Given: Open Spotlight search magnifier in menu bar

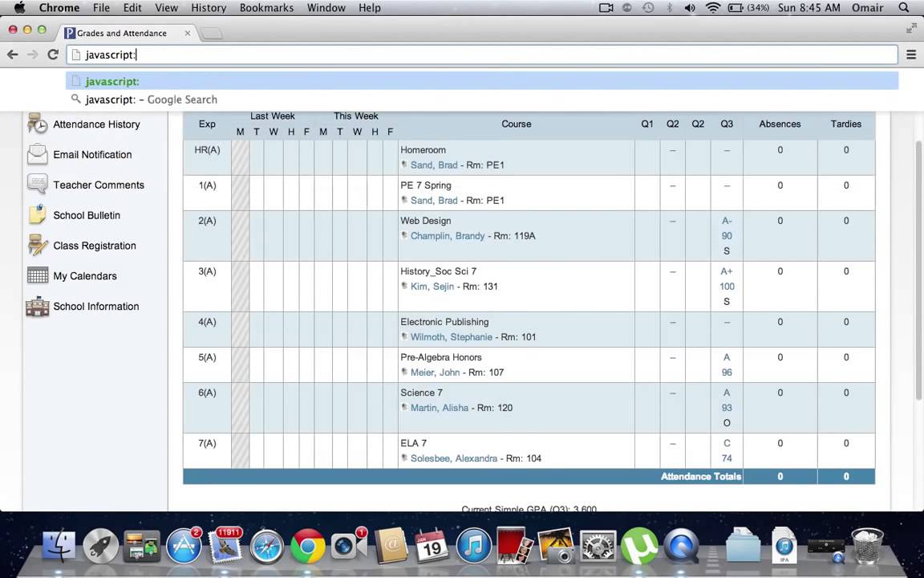Looking at the screenshot, I should 904,8.
